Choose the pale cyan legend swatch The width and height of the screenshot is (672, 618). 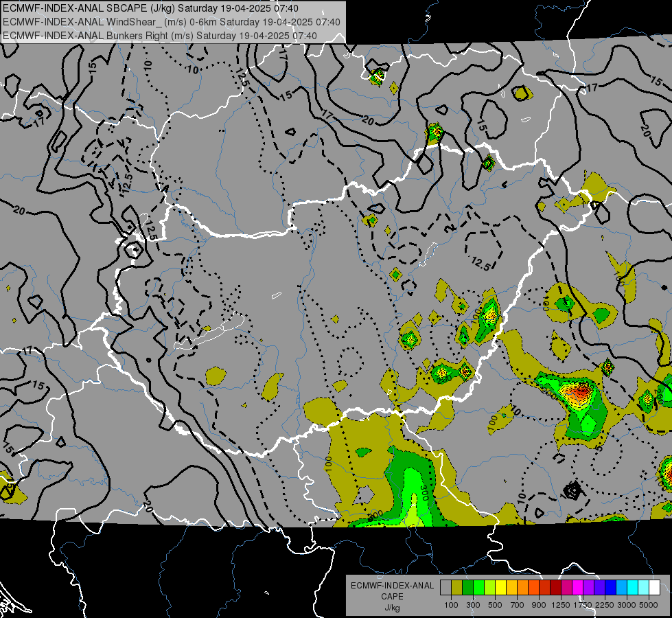[644, 587]
